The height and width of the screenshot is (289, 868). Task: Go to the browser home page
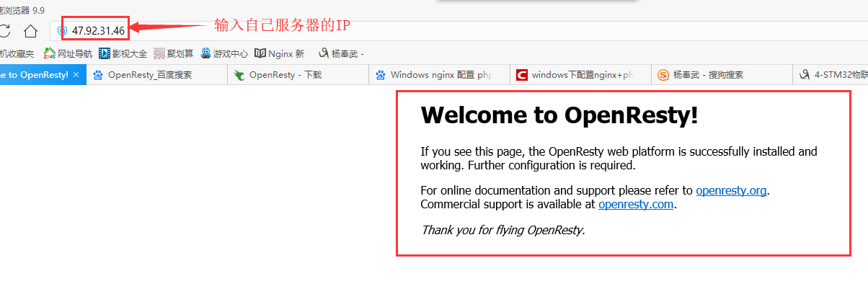click(x=30, y=30)
